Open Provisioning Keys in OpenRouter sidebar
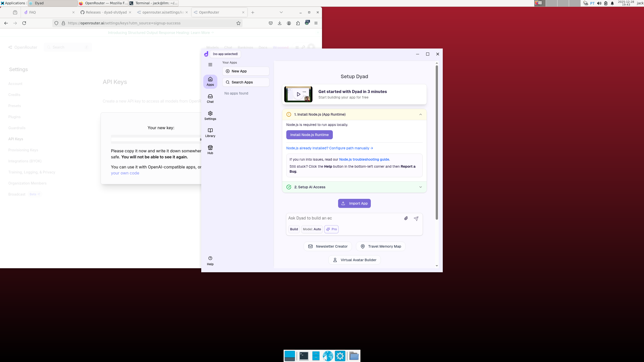 23,150
